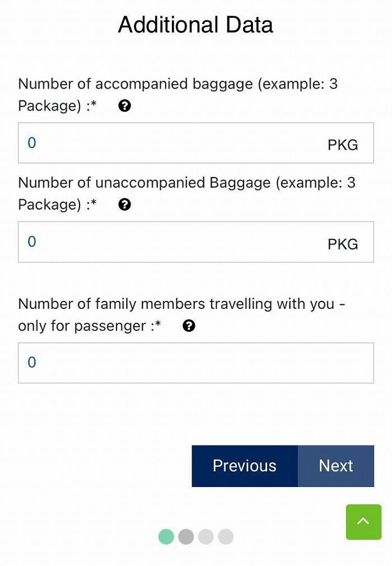Screen dimensions: 392x566
Task: Focus the family members count field
Action: point(196,363)
